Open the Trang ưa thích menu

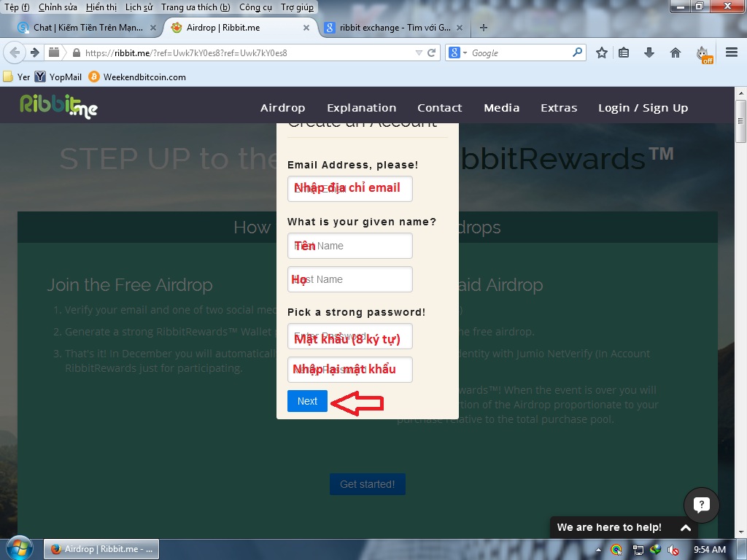[x=196, y=7]
